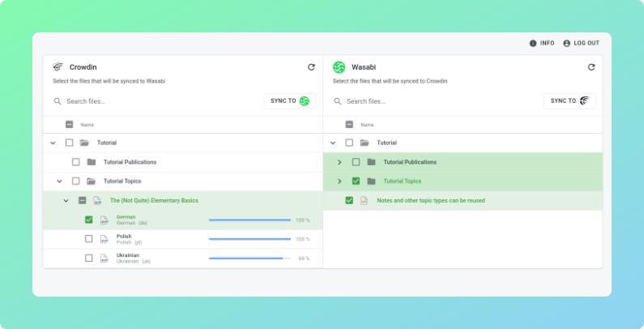Toggle the Crowdin select-all header checkbox
Image resolution: width=644 pixels, height=329 pixels.
pyautogui.click(x=70, y=125)
